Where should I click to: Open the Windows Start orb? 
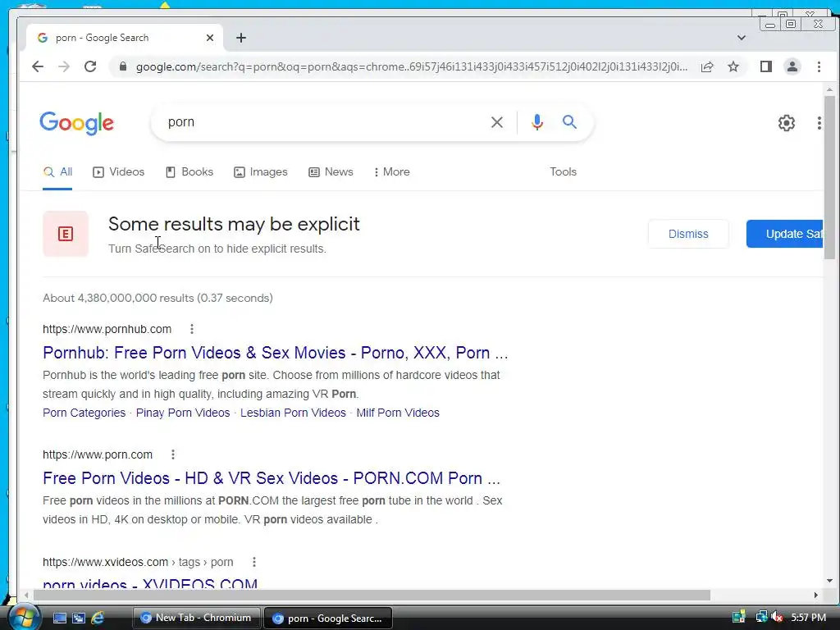24,618
